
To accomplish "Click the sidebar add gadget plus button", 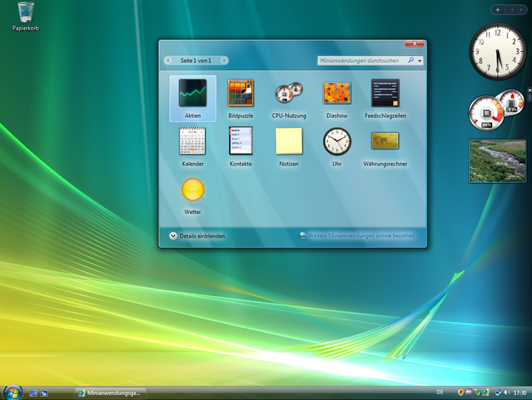I will 497,10.
